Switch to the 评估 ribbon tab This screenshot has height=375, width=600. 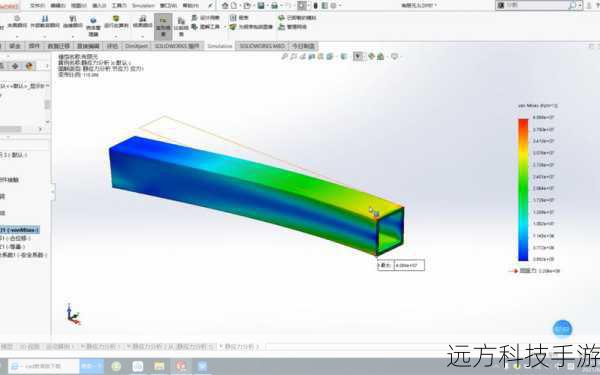112,46
